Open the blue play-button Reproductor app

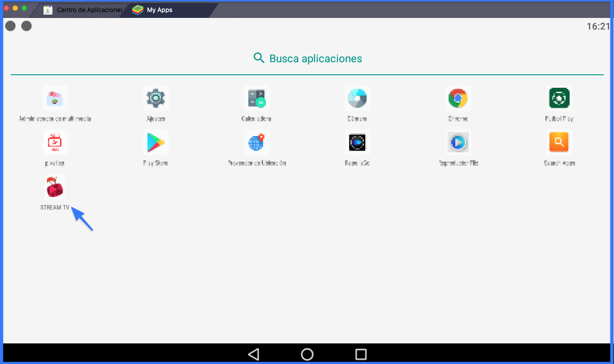click(x=458, y=142)
